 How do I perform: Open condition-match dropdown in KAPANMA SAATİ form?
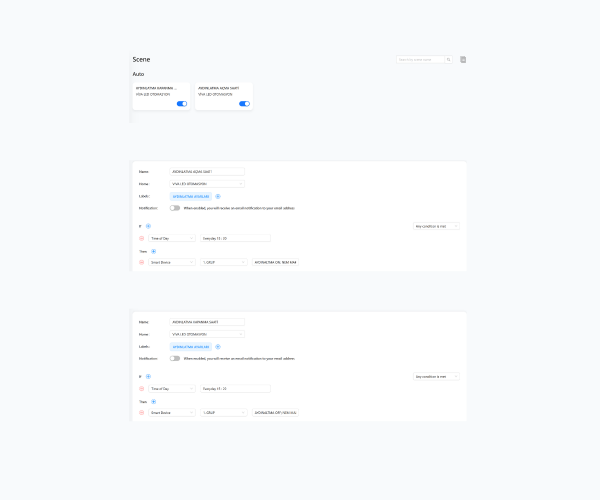coord(436,377)
